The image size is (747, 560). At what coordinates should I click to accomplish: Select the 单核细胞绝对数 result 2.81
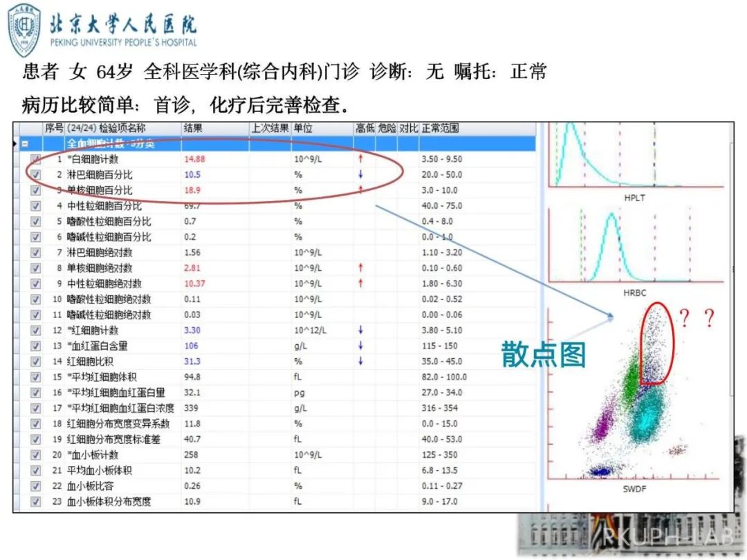(192, 268)
